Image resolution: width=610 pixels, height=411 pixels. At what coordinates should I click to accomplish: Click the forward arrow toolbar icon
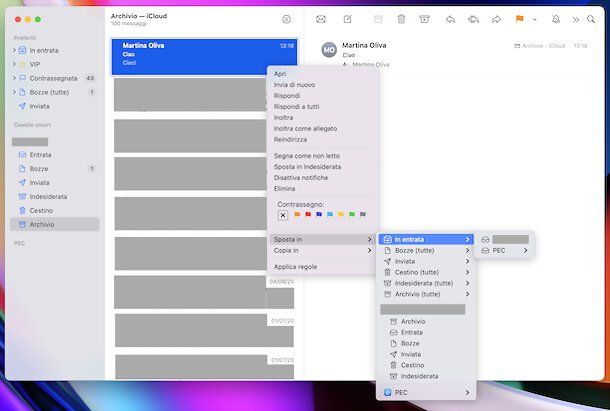click(496, 19)
